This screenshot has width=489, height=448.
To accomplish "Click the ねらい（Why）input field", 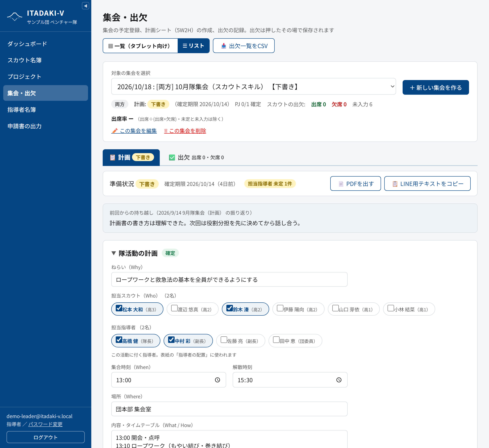I will pyautogui.click(x=229, y=280).
